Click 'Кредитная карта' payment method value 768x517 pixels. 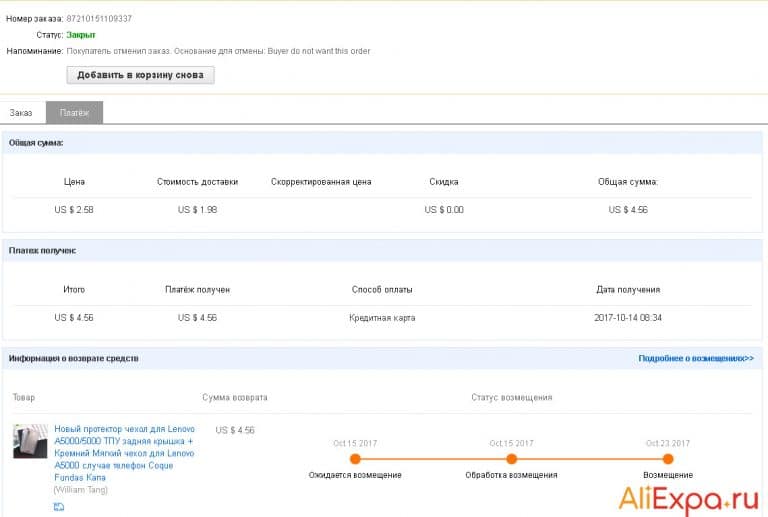point(382,318)
